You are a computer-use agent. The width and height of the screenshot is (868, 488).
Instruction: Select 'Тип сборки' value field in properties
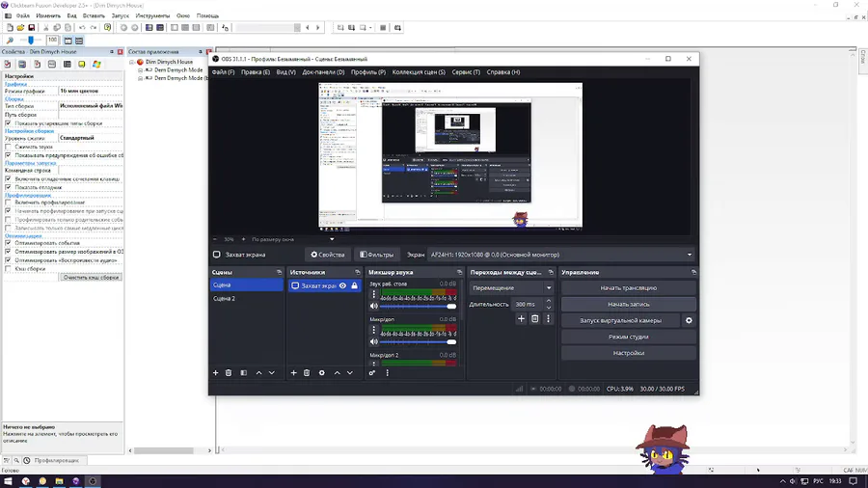point(91,106)
